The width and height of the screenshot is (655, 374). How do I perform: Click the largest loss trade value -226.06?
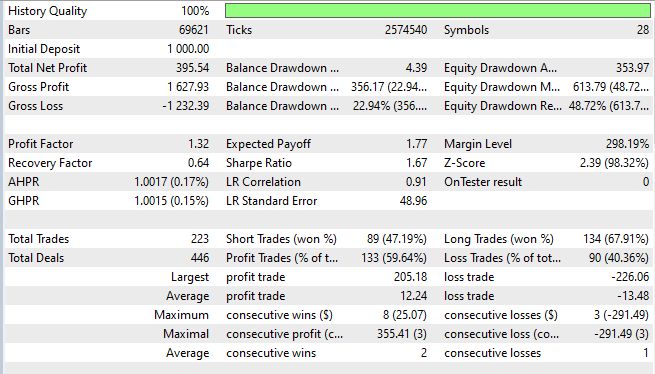630,277
